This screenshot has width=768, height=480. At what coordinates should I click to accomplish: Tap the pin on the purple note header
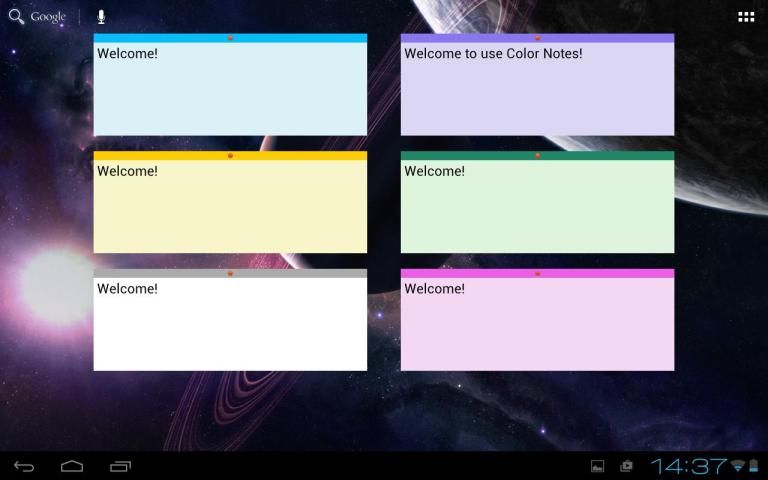tap(537, 38)
